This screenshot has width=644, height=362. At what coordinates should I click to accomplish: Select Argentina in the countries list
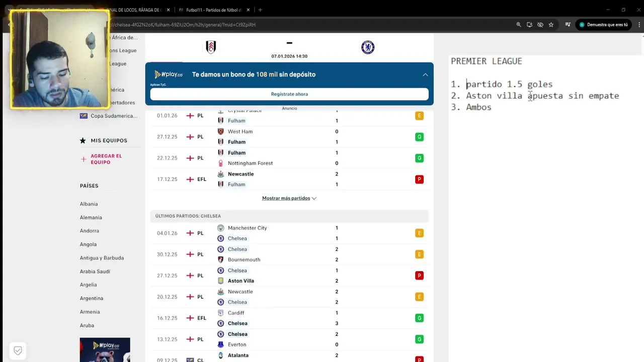(x=91, y=298)
